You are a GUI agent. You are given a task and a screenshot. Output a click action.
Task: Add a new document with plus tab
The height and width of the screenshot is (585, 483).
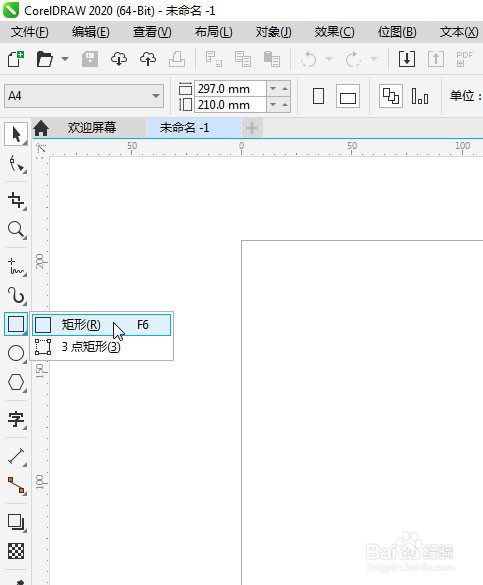(252, 128)
